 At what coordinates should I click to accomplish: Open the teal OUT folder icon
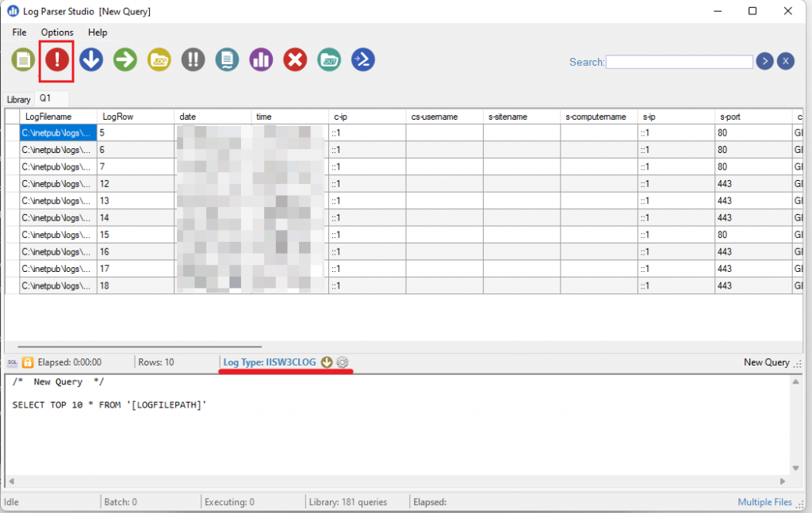pos(329,60)
